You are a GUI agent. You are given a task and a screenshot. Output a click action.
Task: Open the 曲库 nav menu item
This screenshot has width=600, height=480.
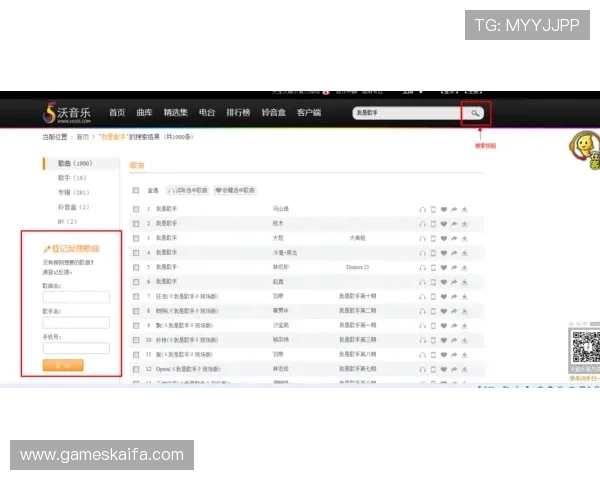(x=144, y=113)
